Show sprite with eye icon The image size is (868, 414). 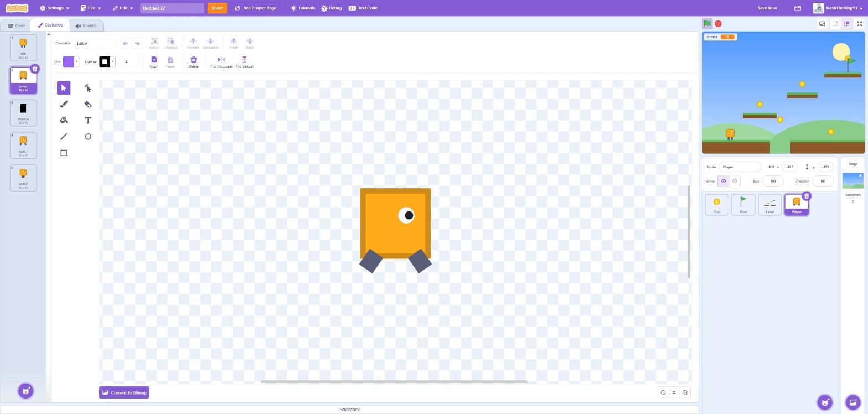(x=724, y=181)
